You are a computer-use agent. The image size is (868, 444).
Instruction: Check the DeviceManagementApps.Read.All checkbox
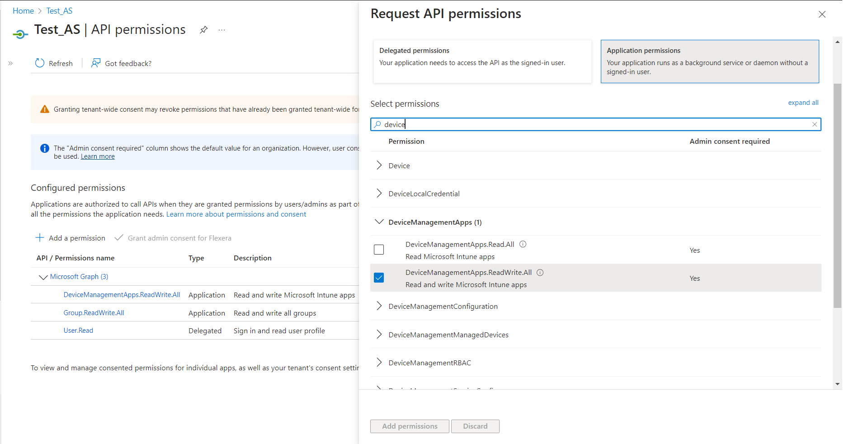coord(379,250)
